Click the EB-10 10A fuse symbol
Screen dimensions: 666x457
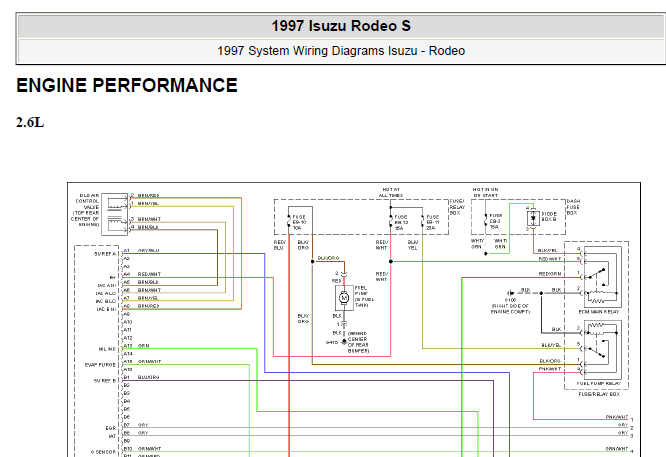coord(289,222)
